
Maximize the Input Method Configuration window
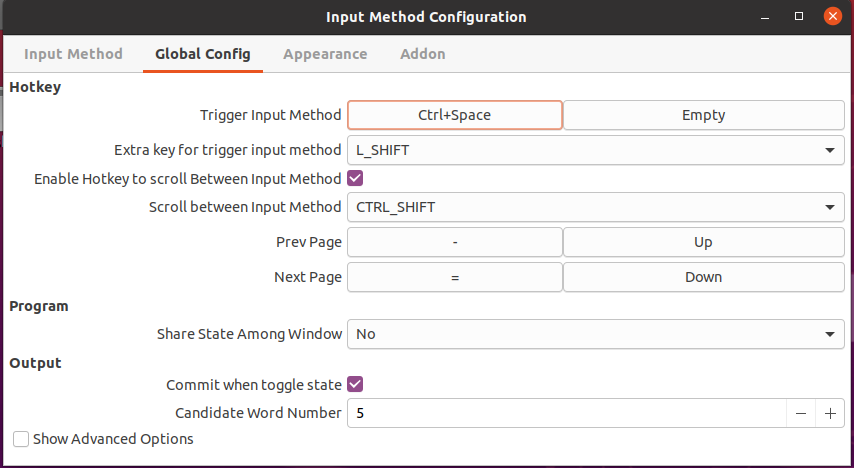pos(799,17)
